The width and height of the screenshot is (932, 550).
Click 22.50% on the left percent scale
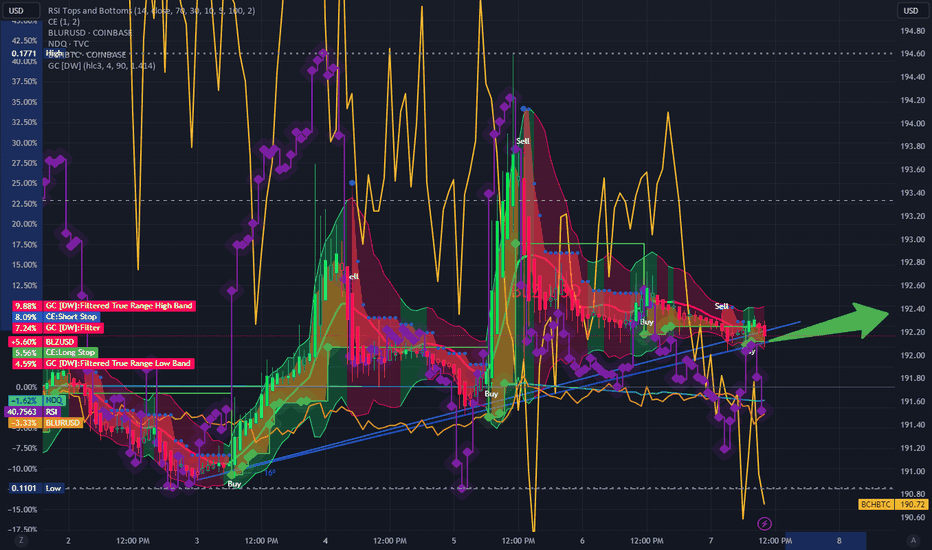[24, 204]
